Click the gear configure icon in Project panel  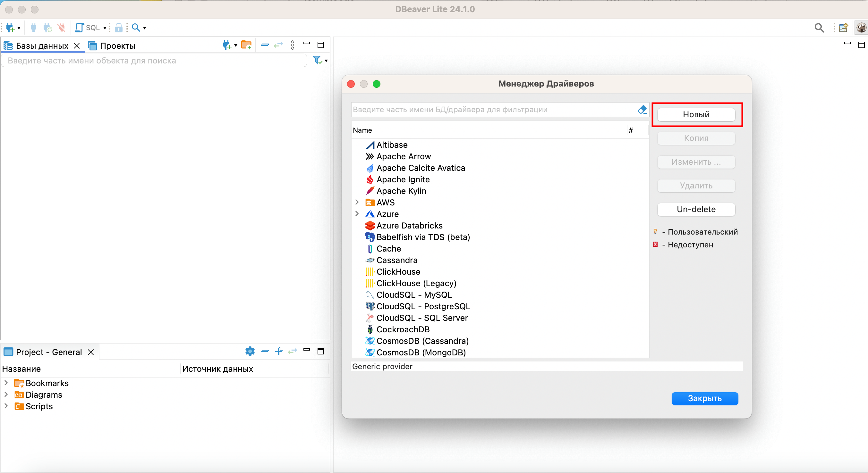(250, 351)
